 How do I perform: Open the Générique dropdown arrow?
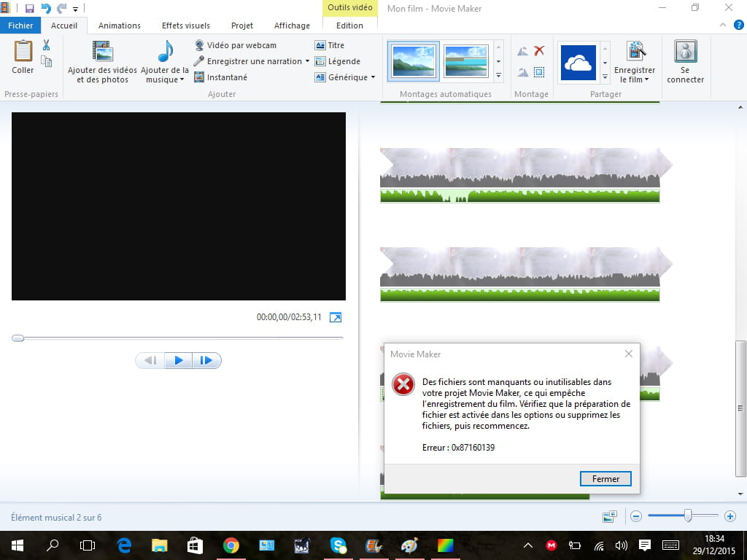click(x=373, y=77)
